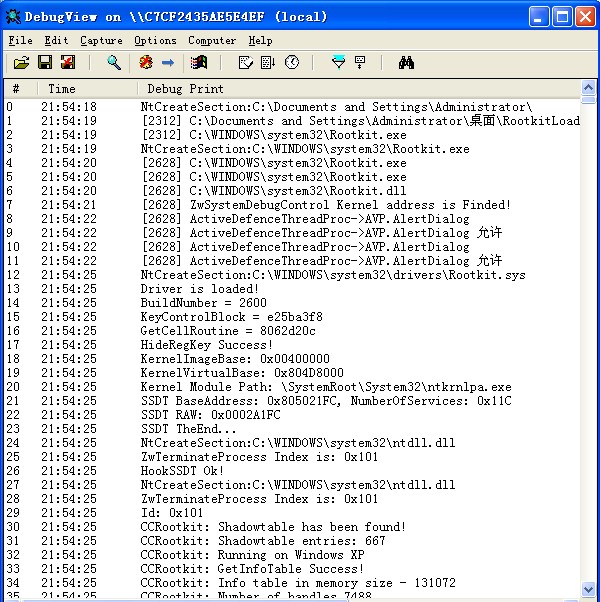Select 'CCRootkit: GetInfoTable Success!' row
The width and height of the screenshot is (600, 602).
292,569
